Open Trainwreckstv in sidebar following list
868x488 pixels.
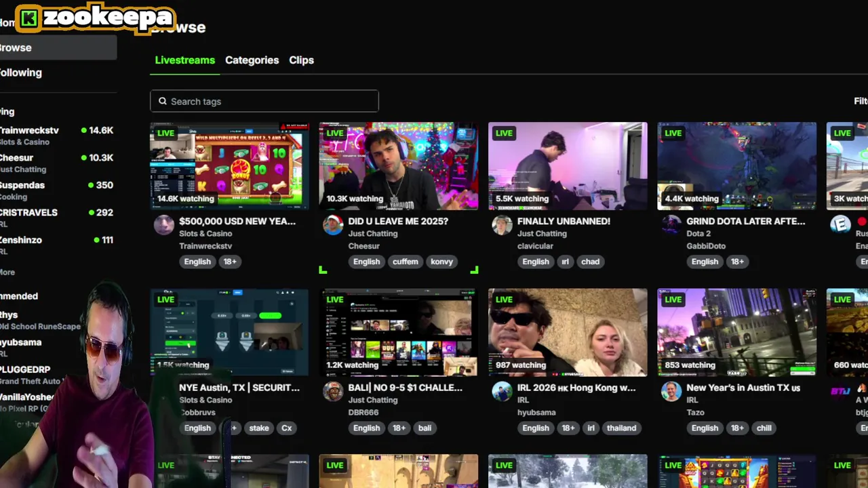(57, 136)
